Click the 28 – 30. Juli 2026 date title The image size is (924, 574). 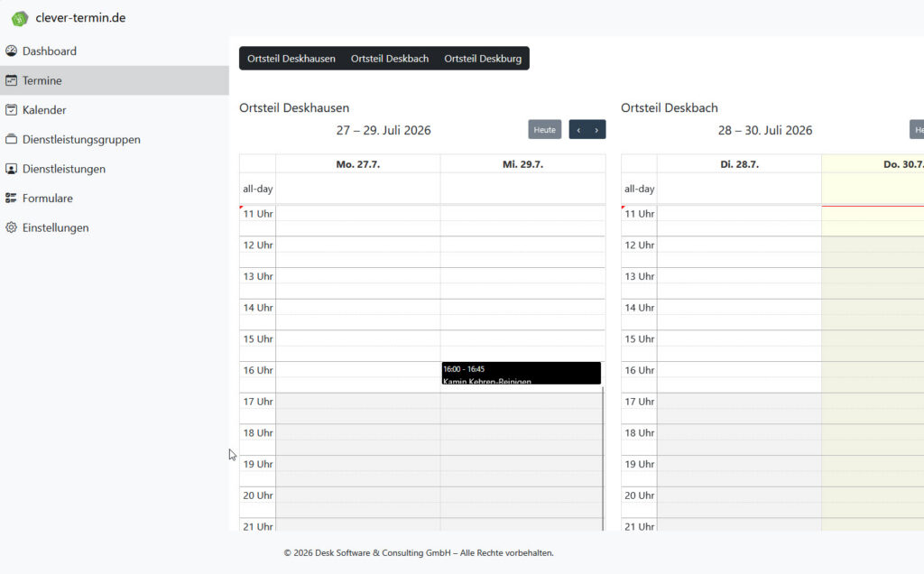coord(765,130)
